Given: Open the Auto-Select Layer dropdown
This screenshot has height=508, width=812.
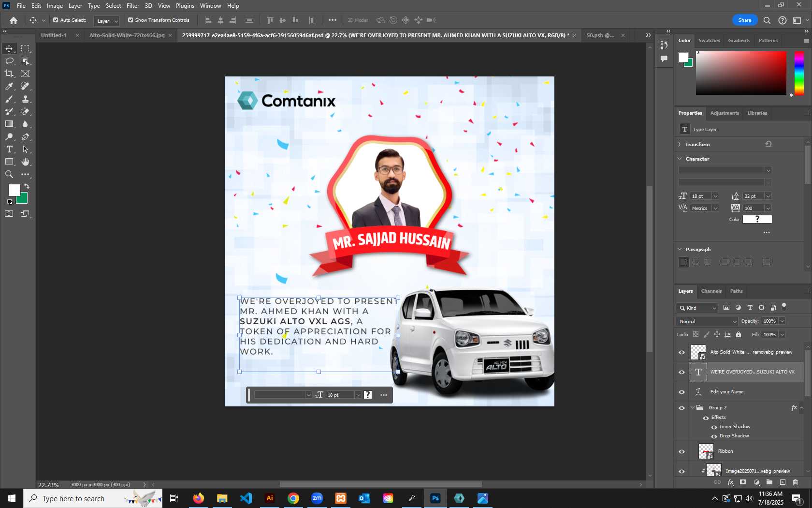Looking at the screenshot, I should pyautogui.click(x=107, y=21).
